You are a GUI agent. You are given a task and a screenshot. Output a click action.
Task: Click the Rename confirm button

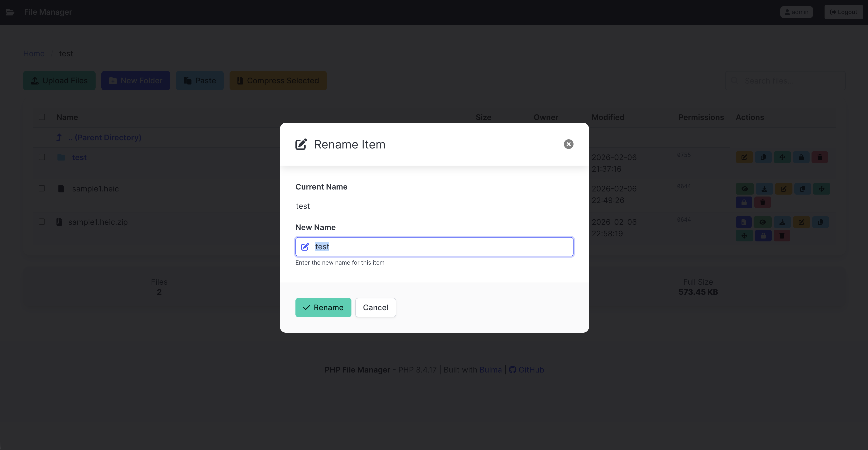click(323, 307)
